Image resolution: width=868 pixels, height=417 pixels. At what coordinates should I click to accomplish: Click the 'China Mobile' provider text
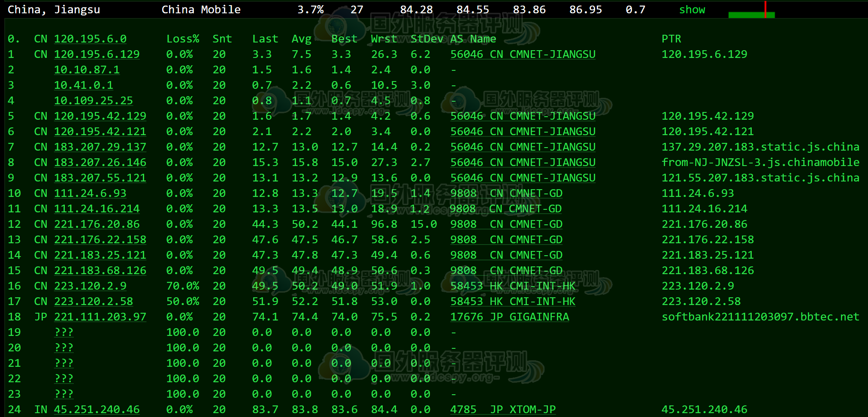(201, 9)
